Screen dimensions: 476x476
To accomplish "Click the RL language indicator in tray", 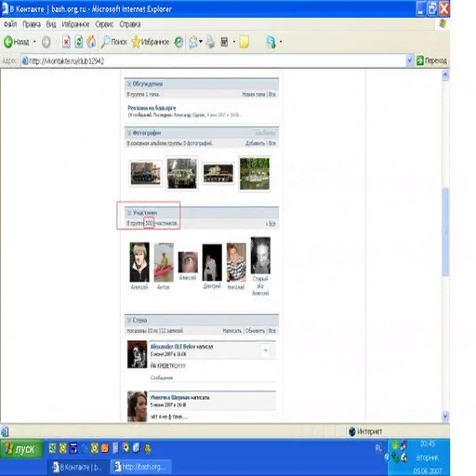I will pos(378,448).
